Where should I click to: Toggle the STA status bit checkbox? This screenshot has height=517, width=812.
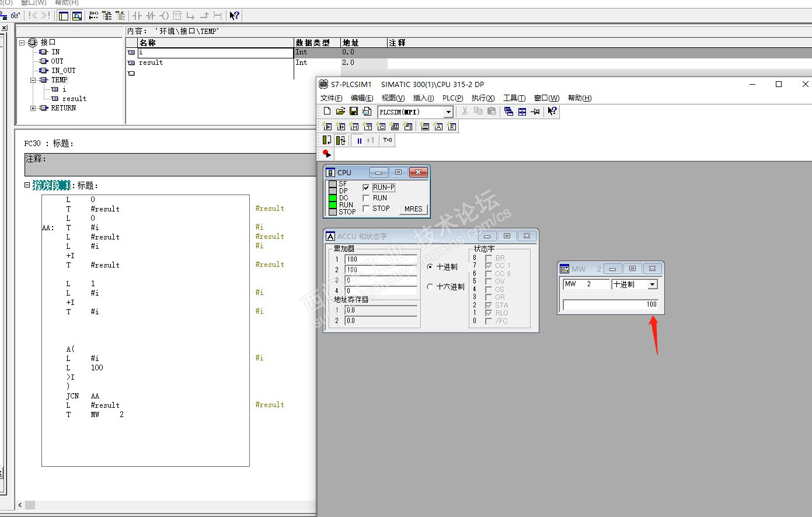coord(489,306)
